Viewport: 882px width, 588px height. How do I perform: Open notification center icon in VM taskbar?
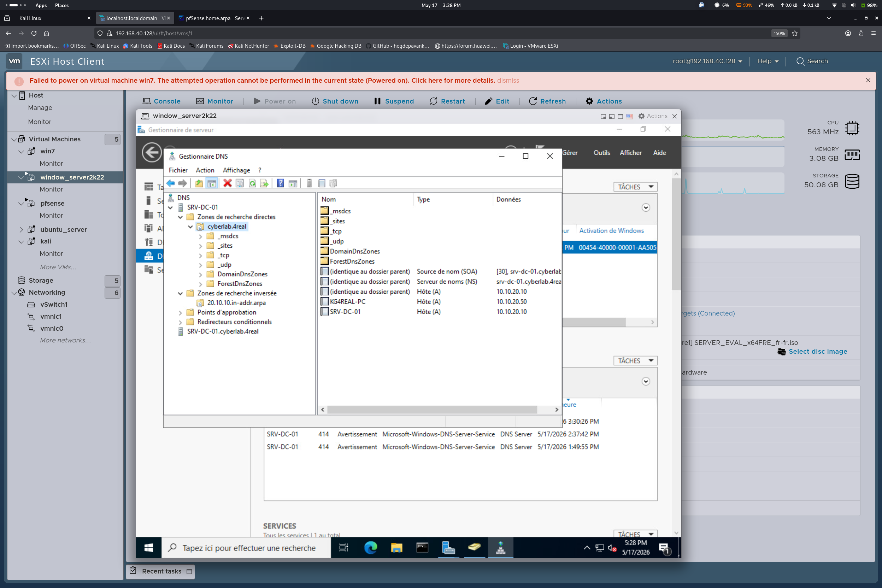coord(664,549)
